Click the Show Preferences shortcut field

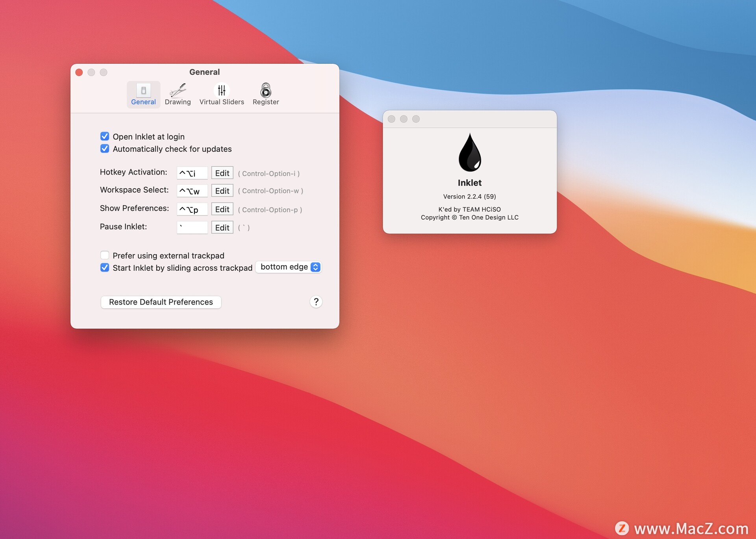pyautogui.click(x=192, y=209)
